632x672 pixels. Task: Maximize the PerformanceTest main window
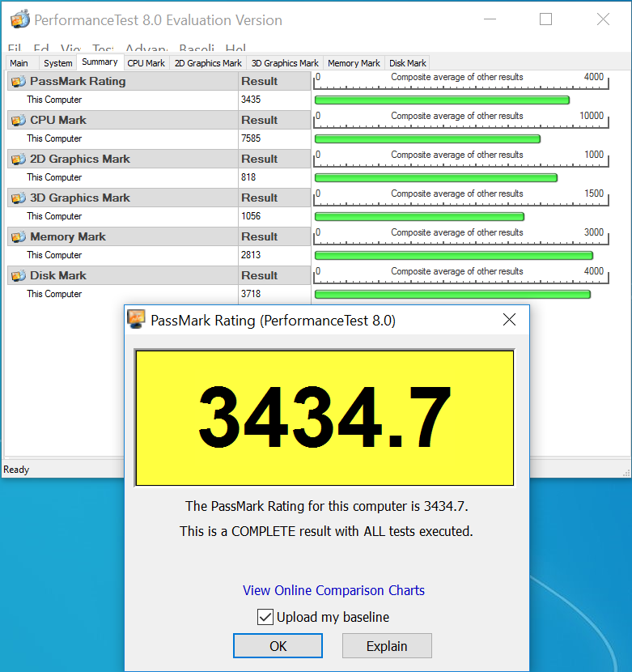tap(545, 19)
